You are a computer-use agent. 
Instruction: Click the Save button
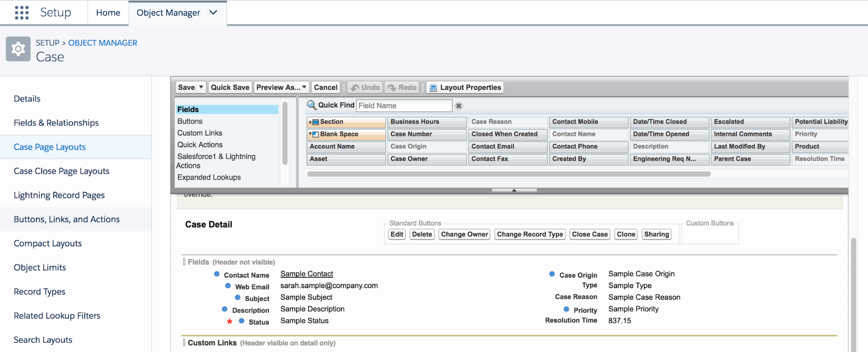(186, 87)
